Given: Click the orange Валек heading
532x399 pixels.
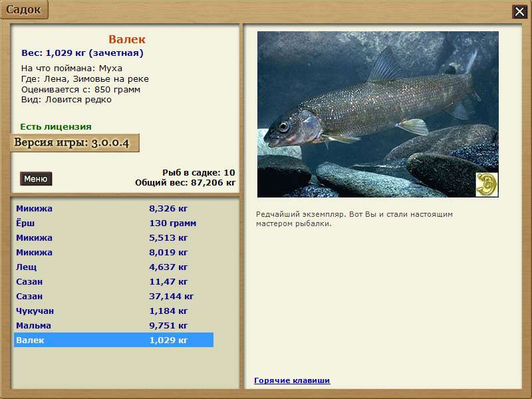Looking at the screenshot, I should tap(126, 40).
